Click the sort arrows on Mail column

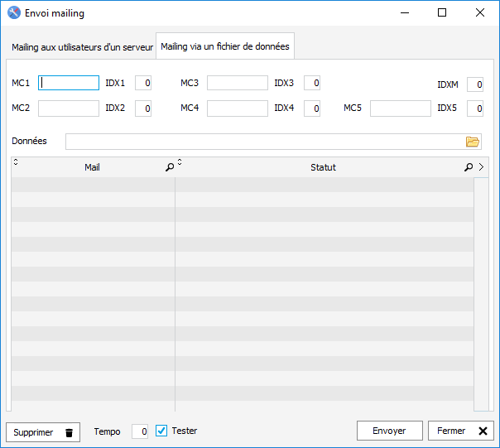(x=16, y=162)
